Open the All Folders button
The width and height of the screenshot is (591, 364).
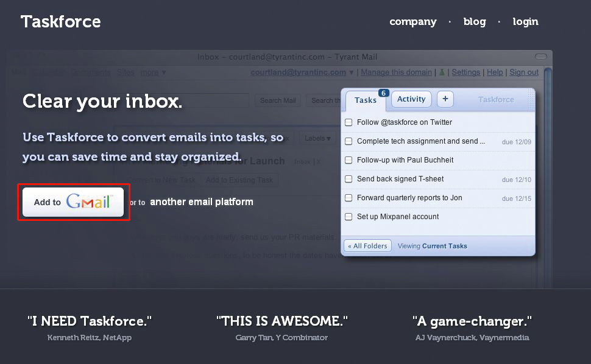(x=367, y=246)
